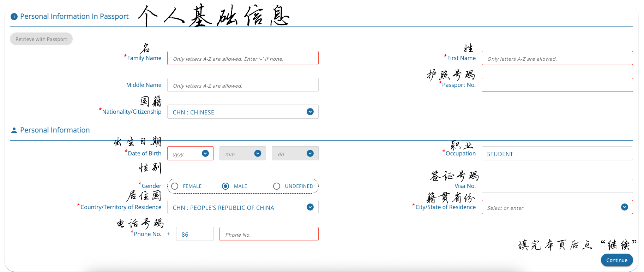Screen dimensions: 644x272
Task: Click the person icon beside Personal Information heading
Action: 14,130
